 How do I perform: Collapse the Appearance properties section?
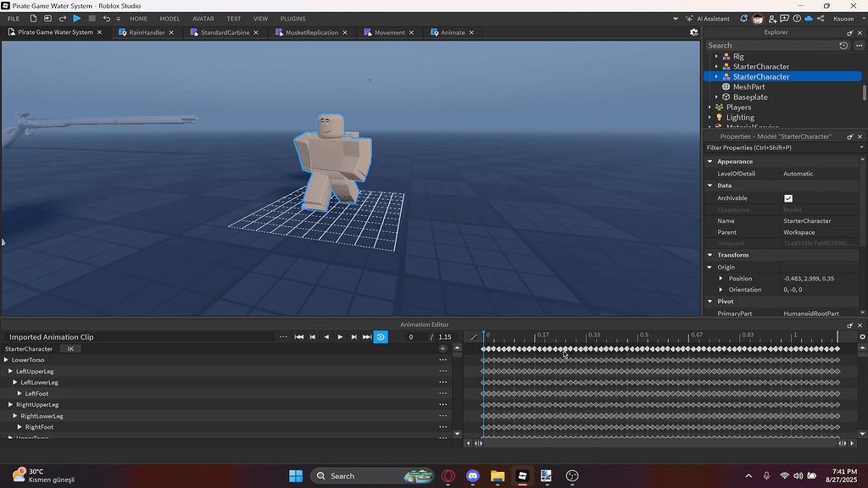[709, 162]
